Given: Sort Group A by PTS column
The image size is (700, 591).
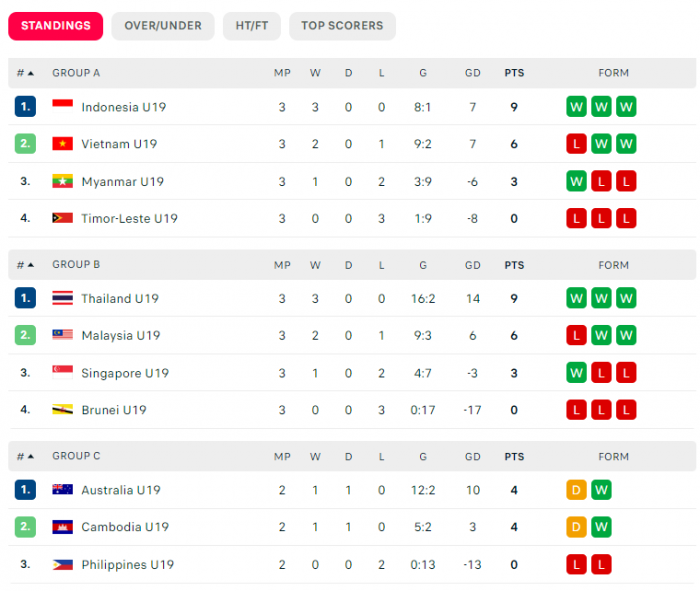Looking at the screenshot, I should pyautogui.click(x=514, y=73).
